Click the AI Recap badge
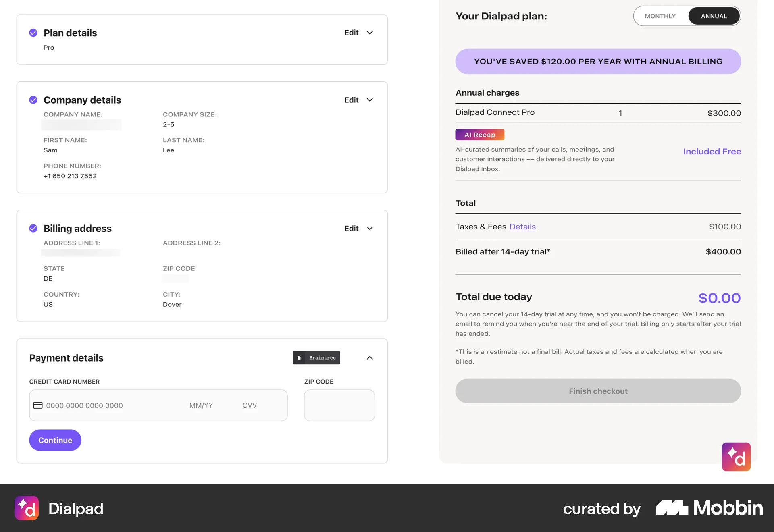The image size is (774, 532). click(x=479, y=134)
